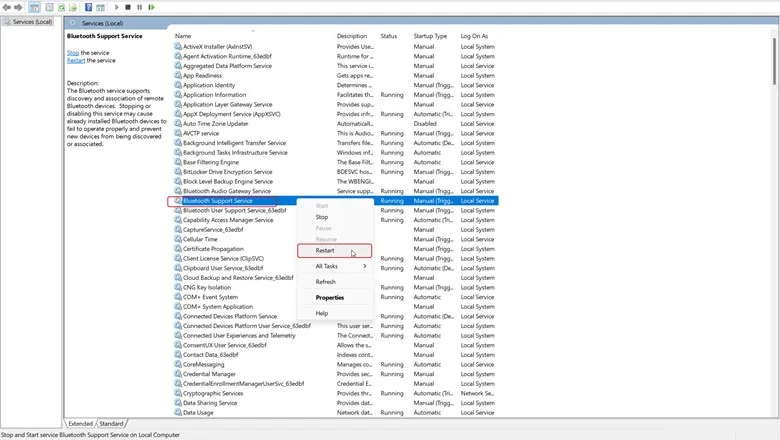Screen dimensions: 780x440
Task: Select the Aggregated Data Platform Service
Action: click(x=335, y=66)
